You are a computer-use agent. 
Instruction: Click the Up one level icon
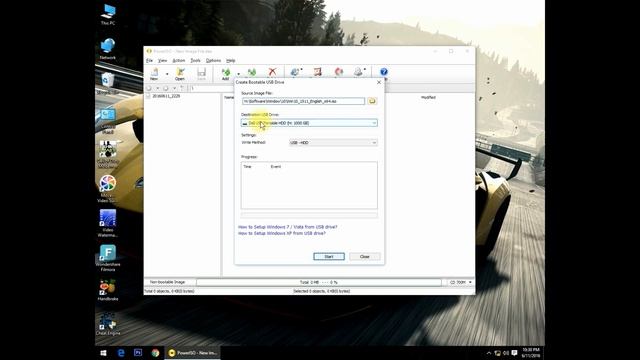coord(182,88)
